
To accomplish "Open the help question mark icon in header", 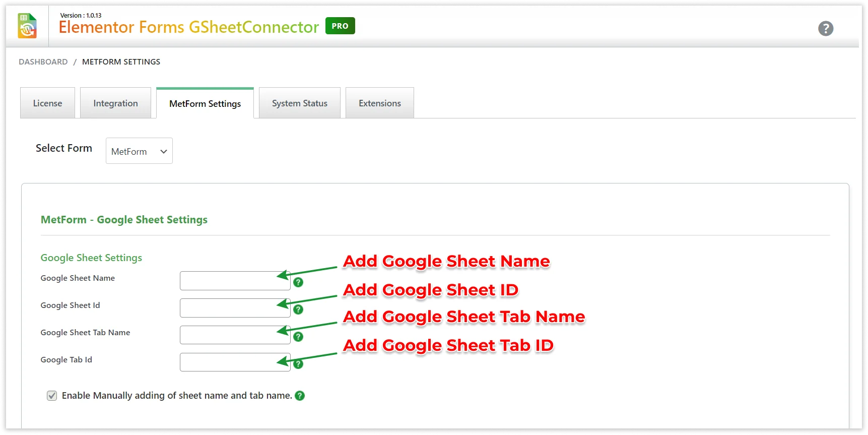I will [x=825, y=29].
